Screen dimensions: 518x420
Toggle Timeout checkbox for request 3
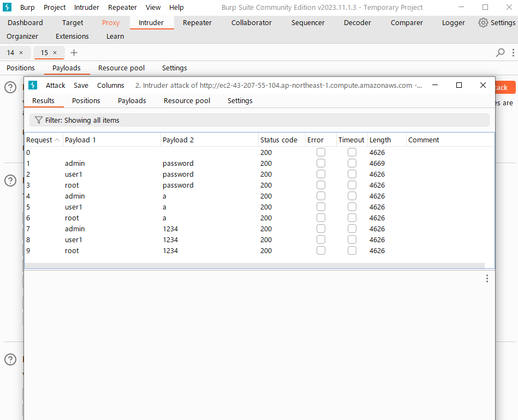tap(352, 185)
